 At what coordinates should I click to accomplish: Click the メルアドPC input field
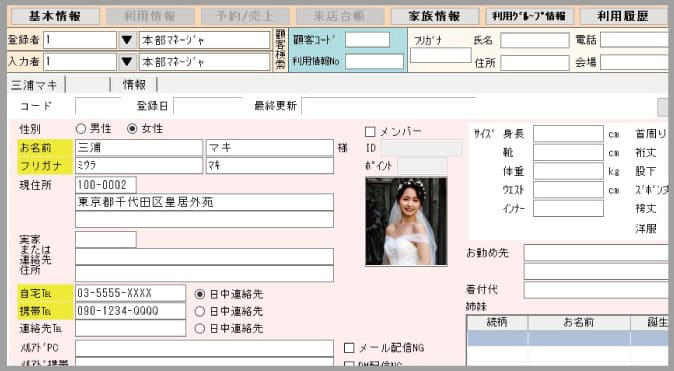204,348
